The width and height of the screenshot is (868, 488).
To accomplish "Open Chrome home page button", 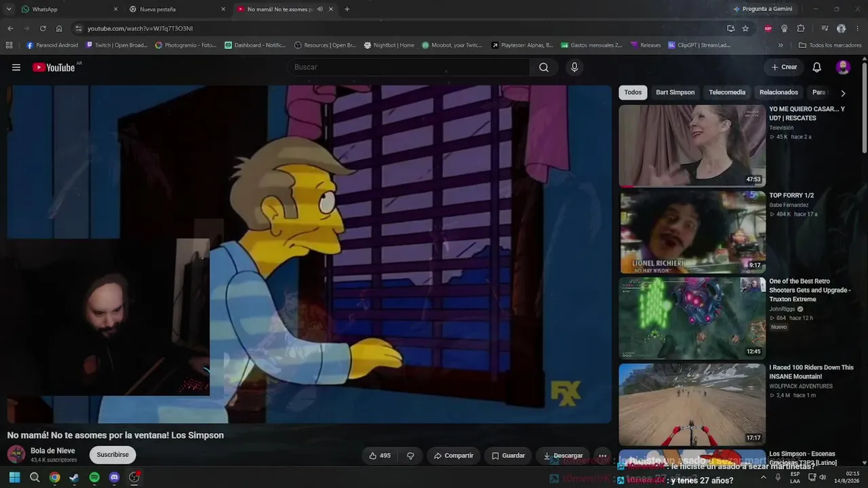I will tap(59, 28).
